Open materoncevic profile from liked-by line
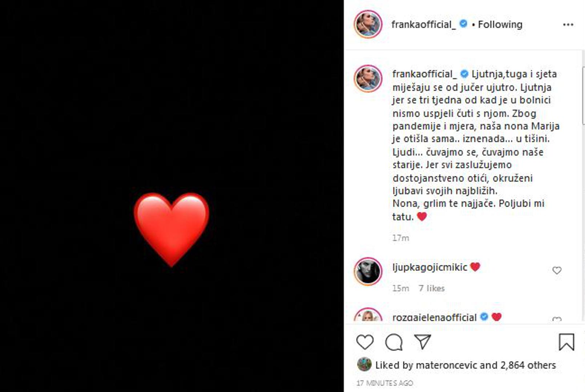585x392 pixels. (x=447, y=365)
